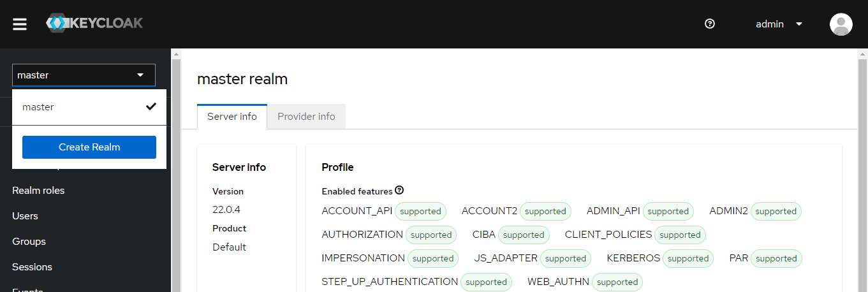Screen dimensions: 868x292
Task: Go to Users in the sidebar
Action: coord(26,216)
